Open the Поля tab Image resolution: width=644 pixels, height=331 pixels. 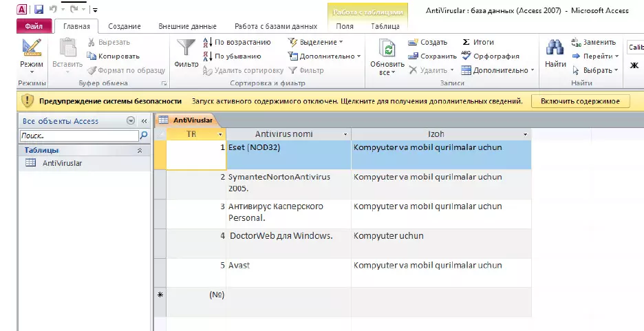pos(345,26)
